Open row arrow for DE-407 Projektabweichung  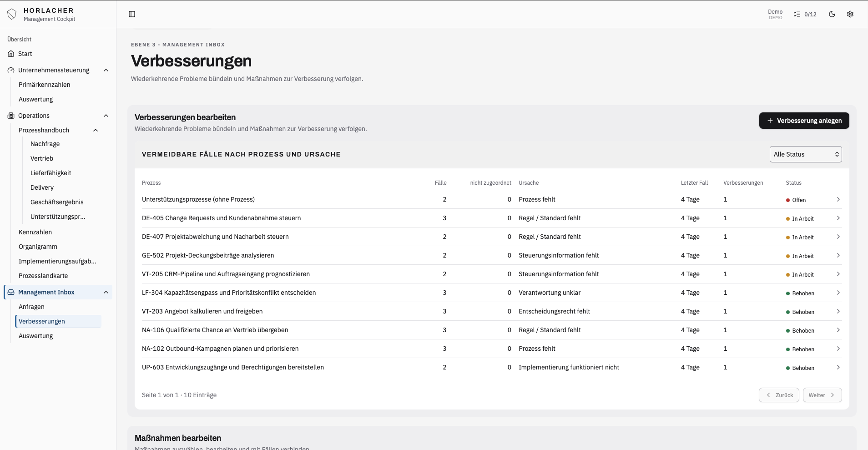[838, 237]
